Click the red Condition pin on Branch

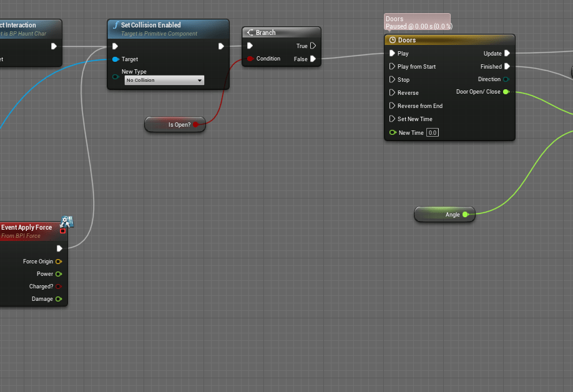[250, 59]
